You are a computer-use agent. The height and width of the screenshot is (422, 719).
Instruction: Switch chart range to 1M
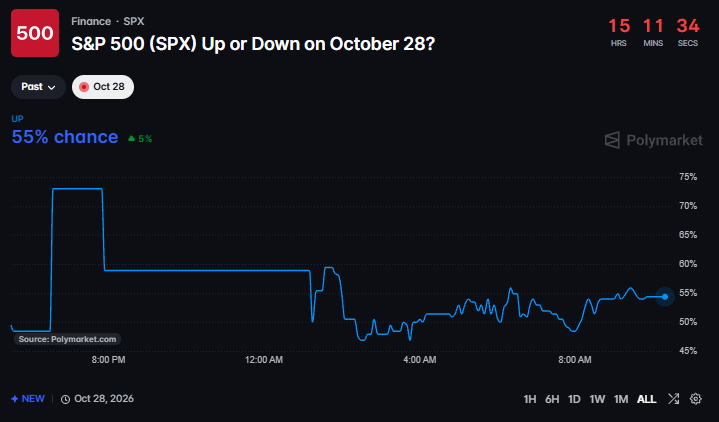coord(621,399)
